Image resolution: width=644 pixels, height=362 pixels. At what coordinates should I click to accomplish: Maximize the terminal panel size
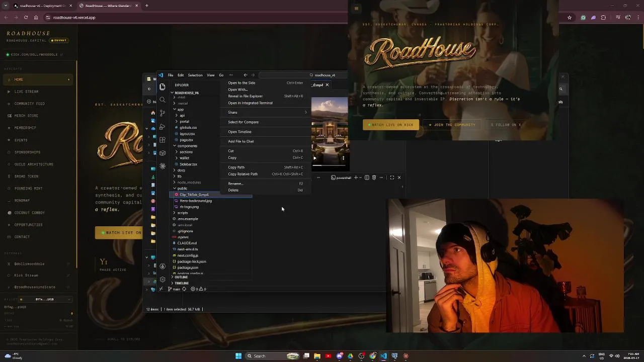392,177
